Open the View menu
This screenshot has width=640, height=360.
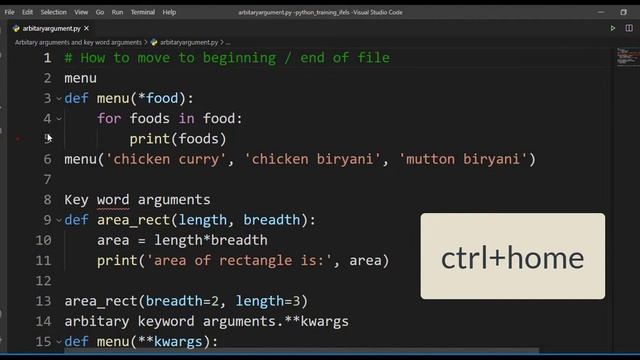[x=81, y=12]
